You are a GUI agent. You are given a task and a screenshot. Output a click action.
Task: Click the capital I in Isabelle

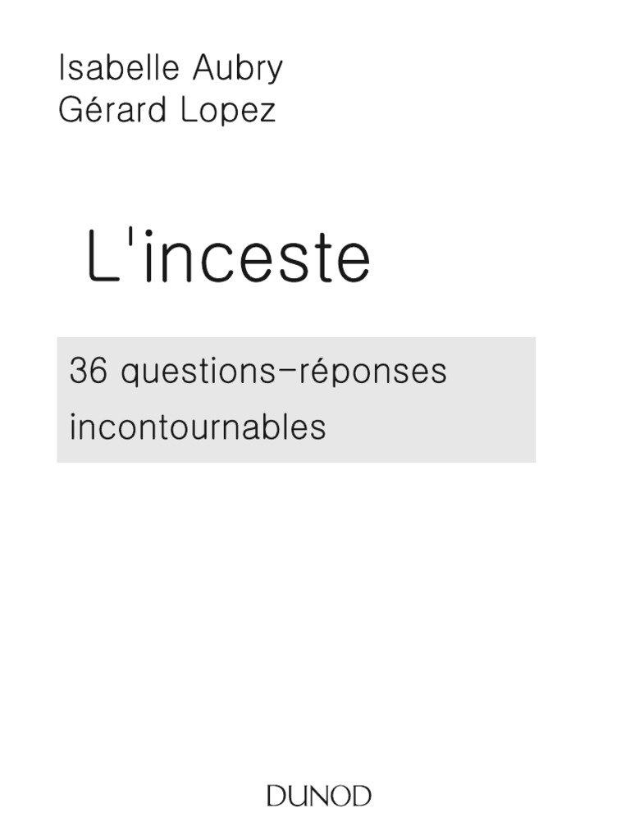coord(62,69)
